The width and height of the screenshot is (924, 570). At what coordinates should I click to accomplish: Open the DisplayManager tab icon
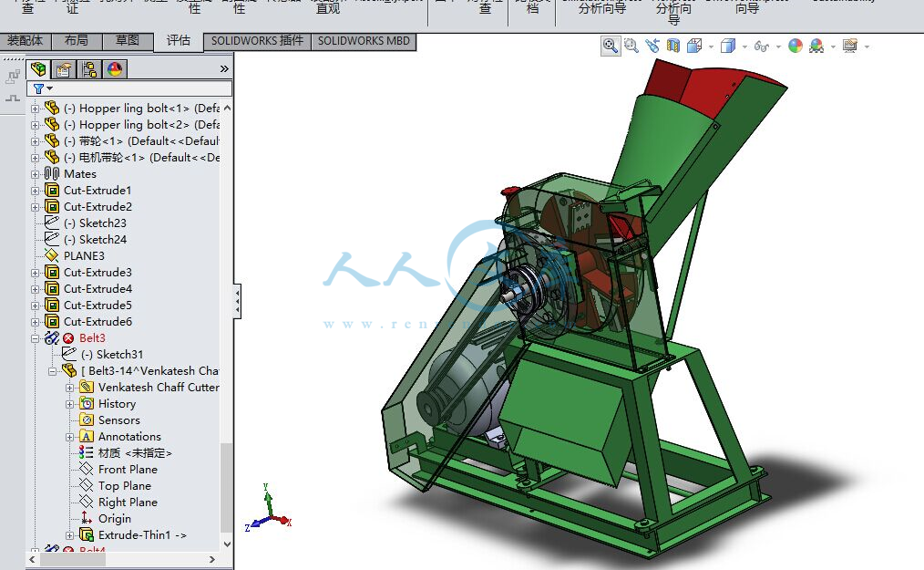tap(115, 69)
